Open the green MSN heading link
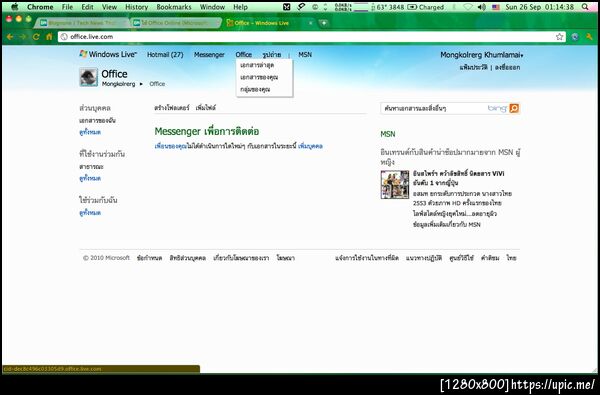Screen dimensions: 600x395 click(388, 134)
